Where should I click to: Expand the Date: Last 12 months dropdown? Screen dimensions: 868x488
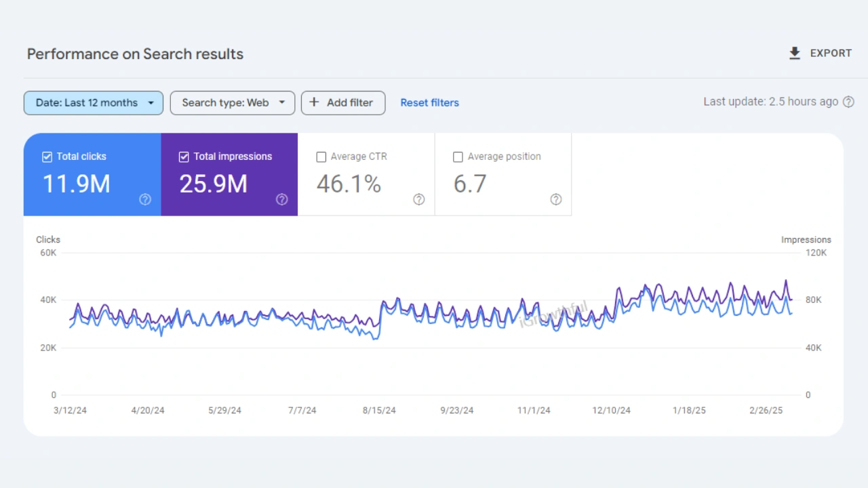94,103
